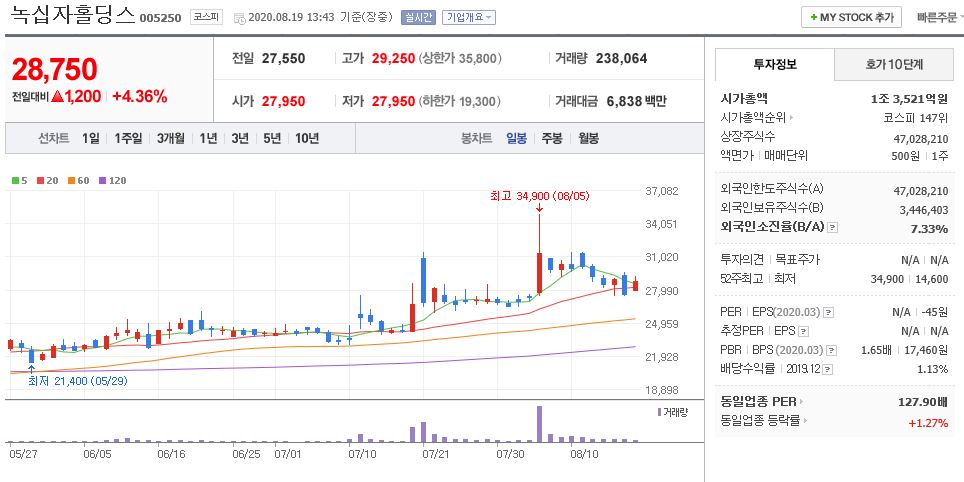Image resolution: width=964 pixels, height=482 pixels.
Task: Click the +4.36% change rate
Action: [x=140, y=97]
